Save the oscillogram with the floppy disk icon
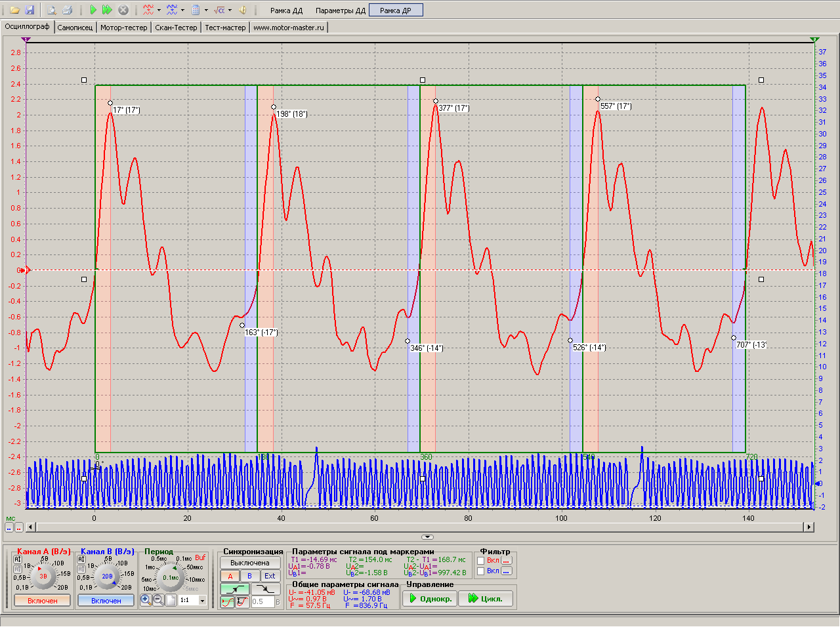The height and width of the screenshot is (627, 840). coord(30,10)
